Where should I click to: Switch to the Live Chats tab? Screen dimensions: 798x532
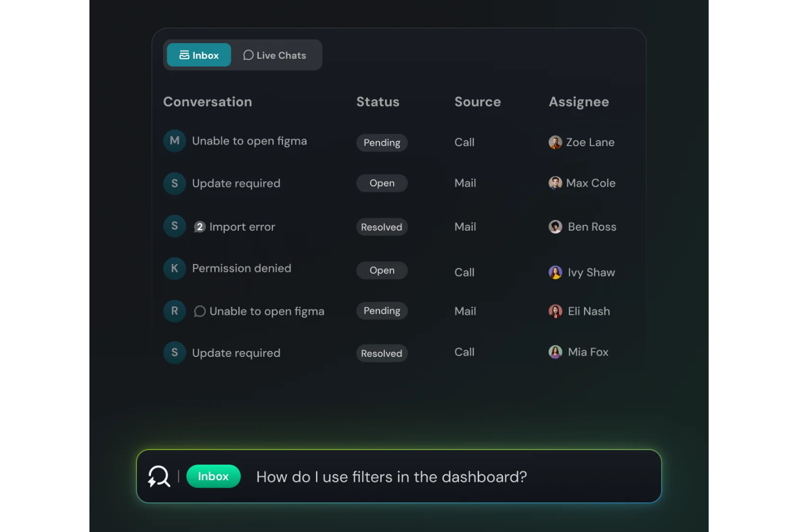(x=275, y=55)
